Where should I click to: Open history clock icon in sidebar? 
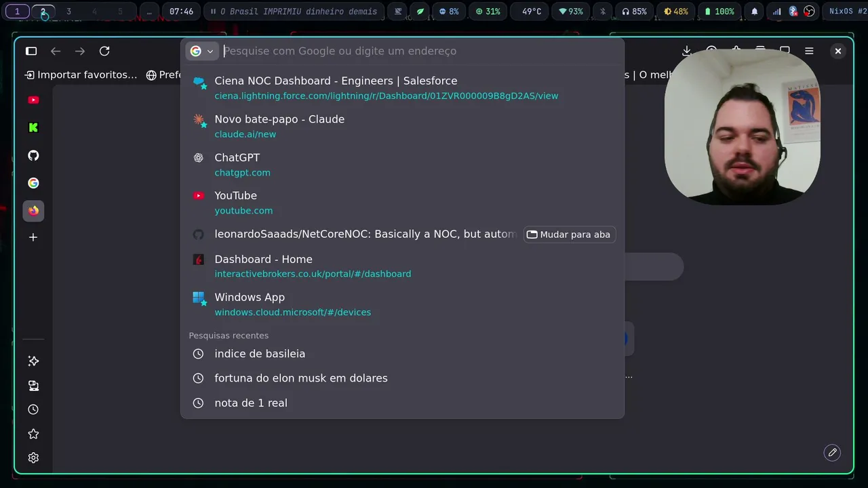pyautogui.click(x=33, y=409)
